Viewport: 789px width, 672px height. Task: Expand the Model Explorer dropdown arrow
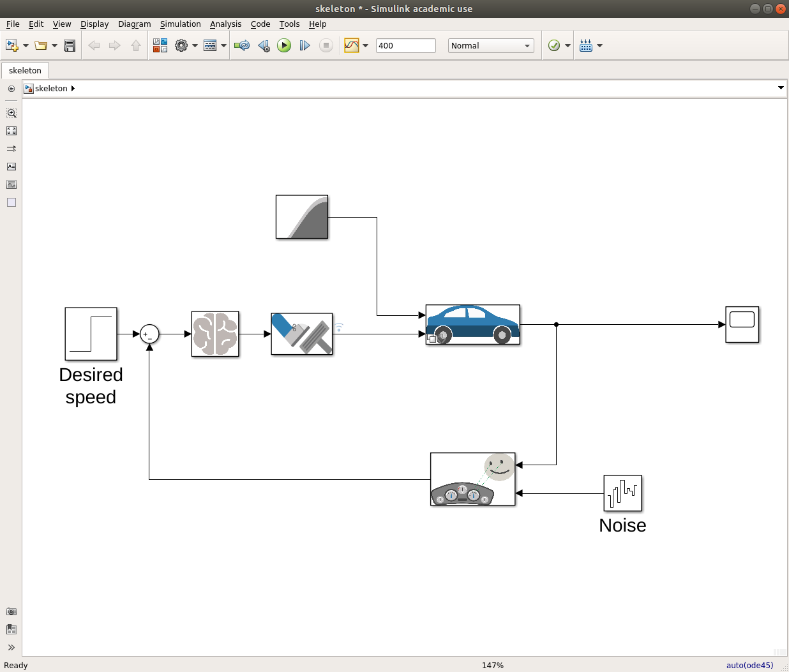pos(224,45)
